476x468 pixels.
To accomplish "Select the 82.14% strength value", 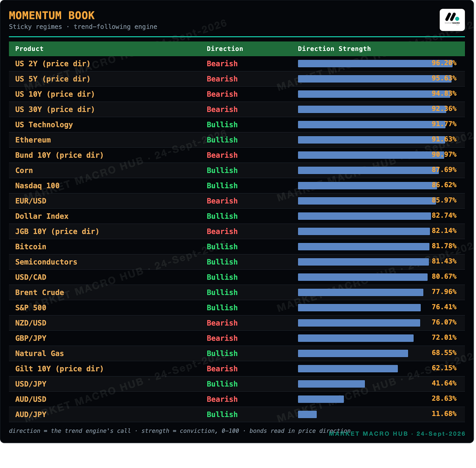I will [444, 231].
